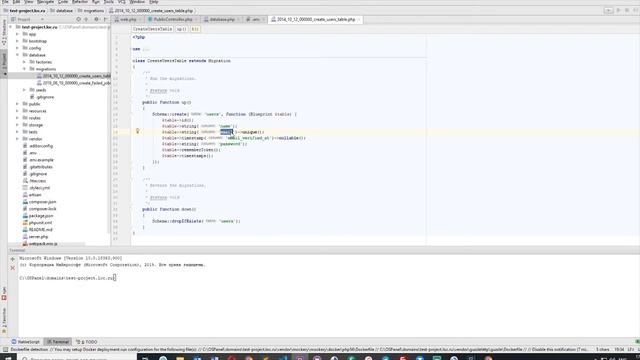Switch to the database.php editor tab
The image size is (640, 360).
222,20
